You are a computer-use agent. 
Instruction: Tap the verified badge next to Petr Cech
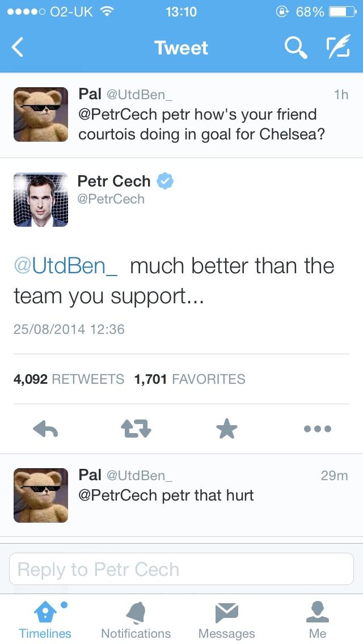point(165,181)
